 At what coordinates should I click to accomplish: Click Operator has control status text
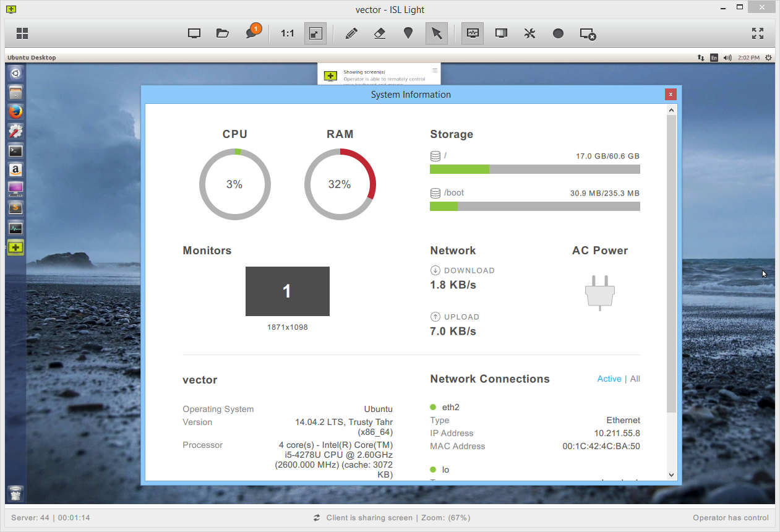731,518
